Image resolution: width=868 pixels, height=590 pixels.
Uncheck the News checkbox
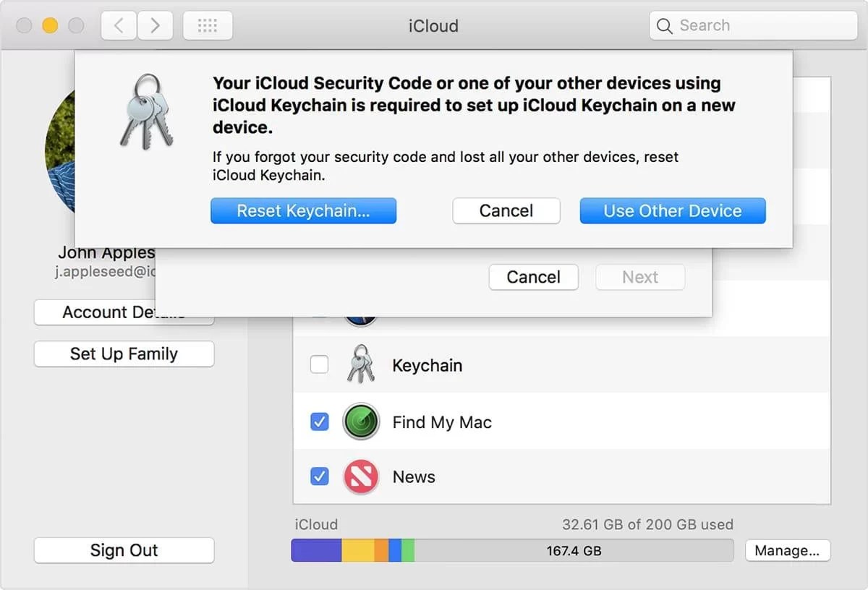[318, 476]
